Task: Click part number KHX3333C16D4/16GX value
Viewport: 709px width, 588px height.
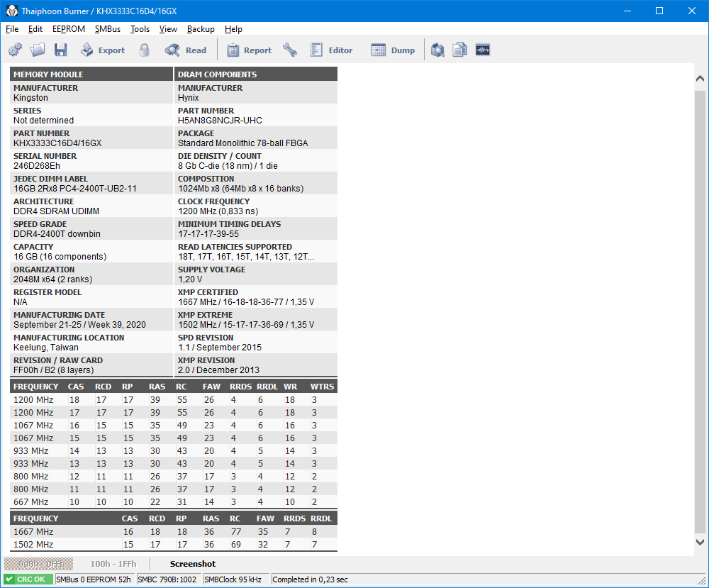Action: (x=57, y=143)
